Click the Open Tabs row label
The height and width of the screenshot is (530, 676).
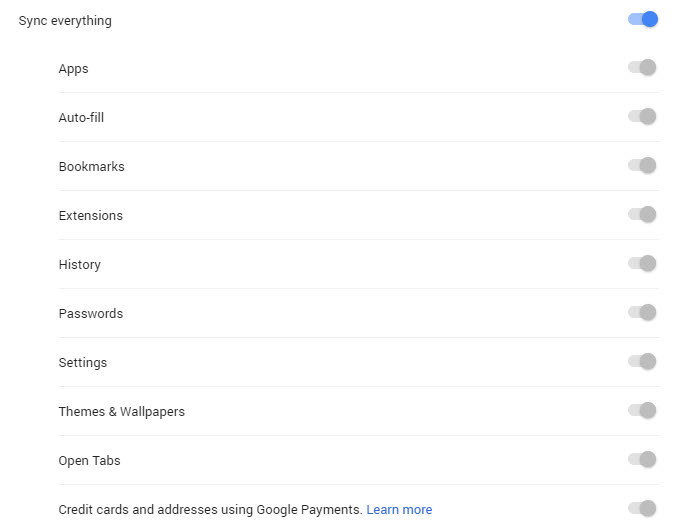click(89, 461)
